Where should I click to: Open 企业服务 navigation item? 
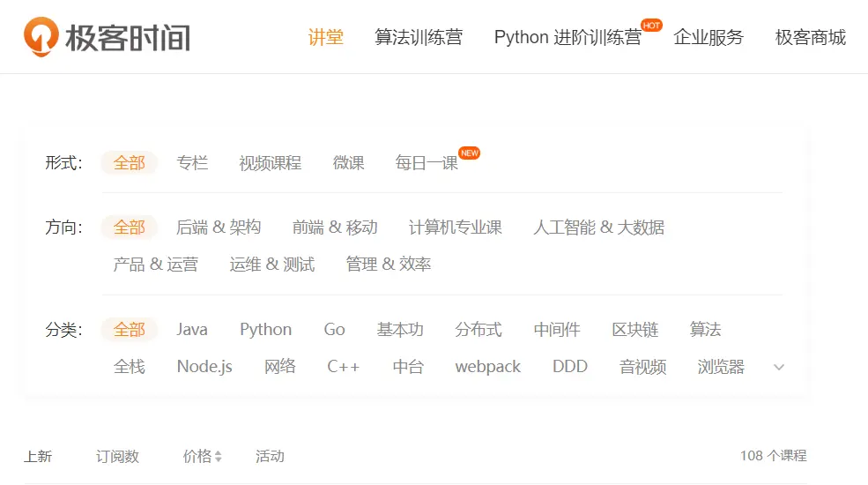[x=708, y=37]
